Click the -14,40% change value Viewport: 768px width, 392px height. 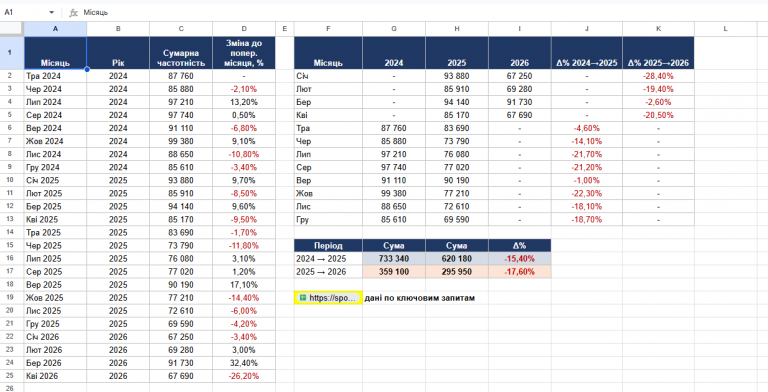click(244, 298)
